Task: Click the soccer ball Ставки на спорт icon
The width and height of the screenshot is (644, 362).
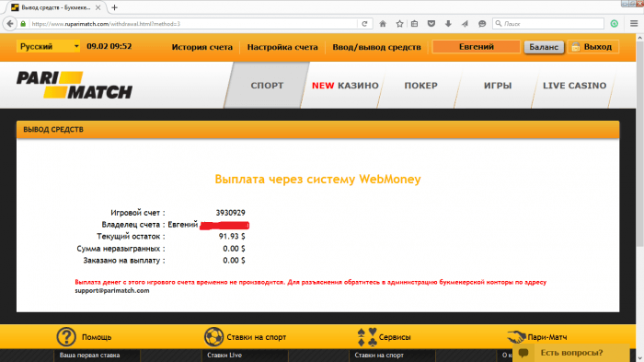Action: (213, 337)
